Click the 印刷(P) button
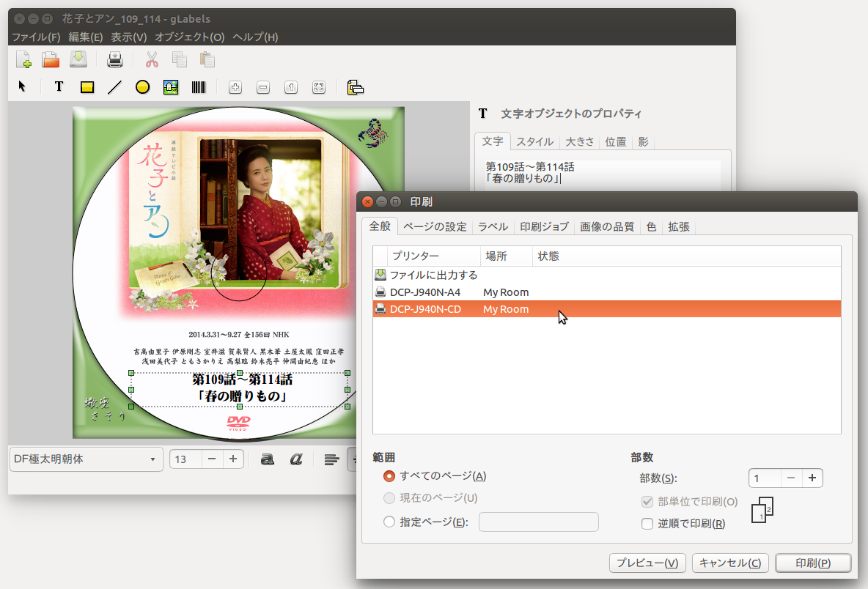This screenshot has width=868, height=589. pos(813,563)
